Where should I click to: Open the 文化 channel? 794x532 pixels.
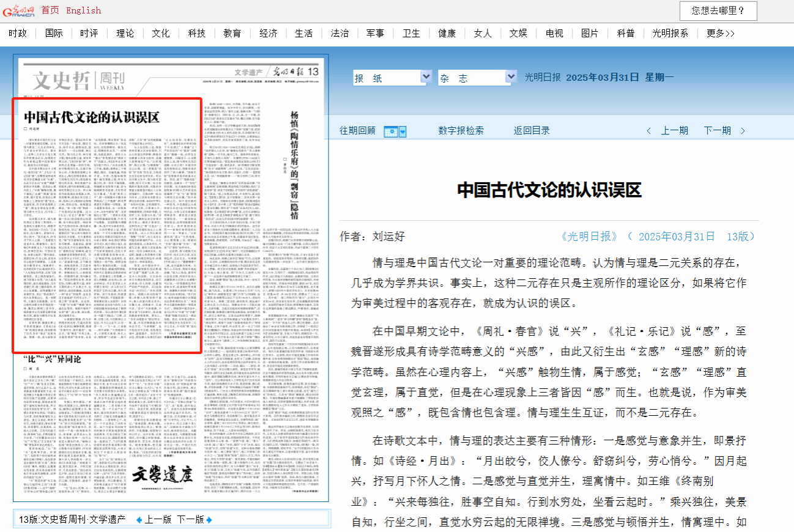coord(161,33)
